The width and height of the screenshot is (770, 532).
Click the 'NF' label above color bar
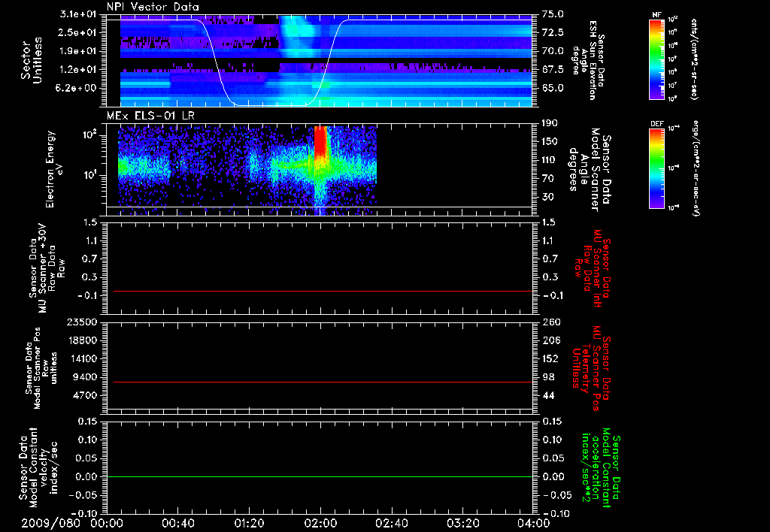tap(657, 15)
